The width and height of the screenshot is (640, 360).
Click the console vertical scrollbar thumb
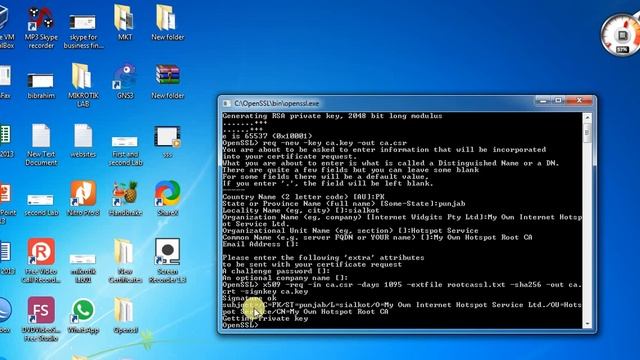[x=587, y=133]
